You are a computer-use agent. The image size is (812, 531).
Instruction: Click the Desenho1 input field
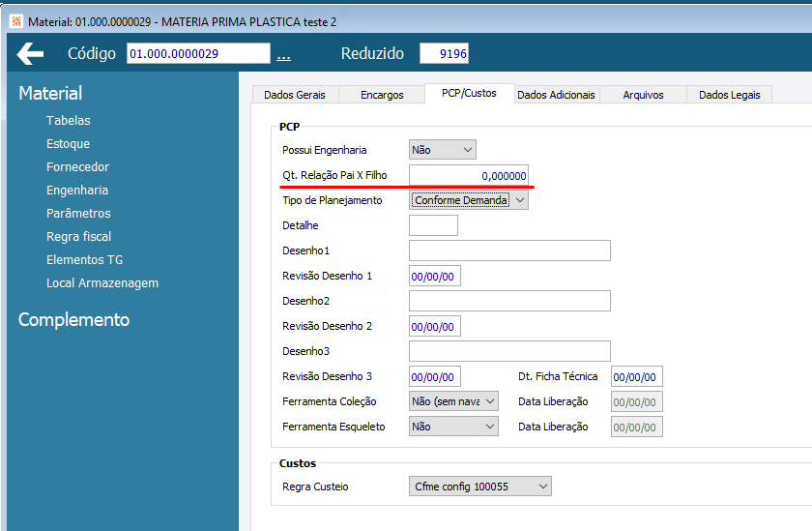[509, 251]
